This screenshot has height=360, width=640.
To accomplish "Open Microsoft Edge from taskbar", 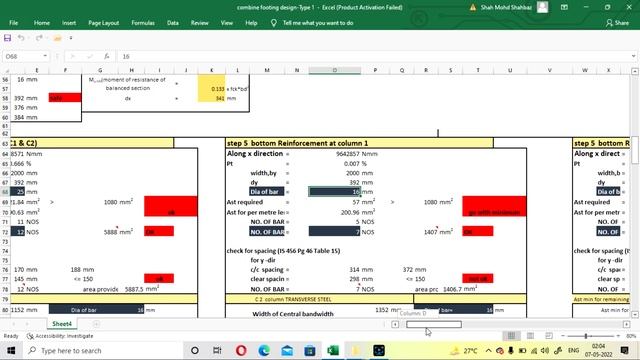I will coord(264,351).
